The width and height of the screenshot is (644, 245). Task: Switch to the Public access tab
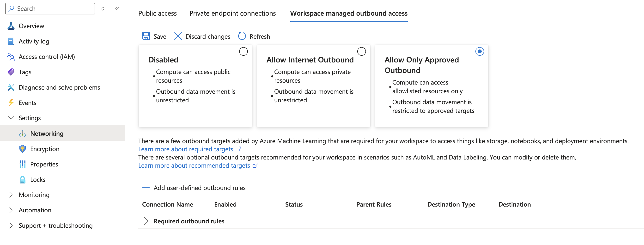pyautogui.click(x=158, y=13)
